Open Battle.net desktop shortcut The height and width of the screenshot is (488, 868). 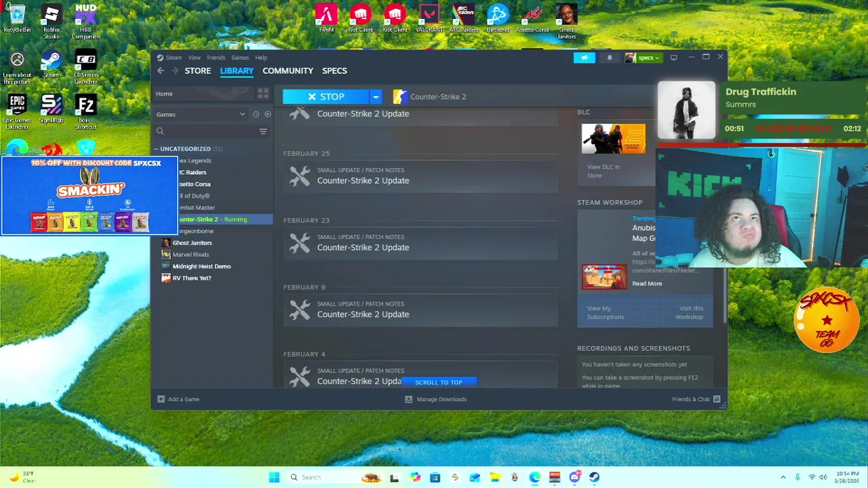click(x=498, y=18)
